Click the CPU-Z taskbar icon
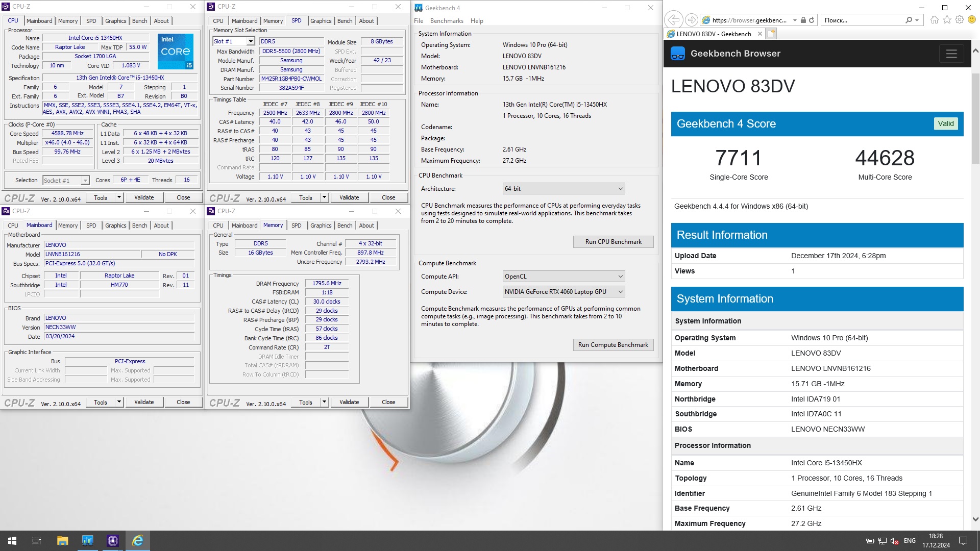This screenshot has width=980, height=551. pyautogui.click(x=112, y=541)
